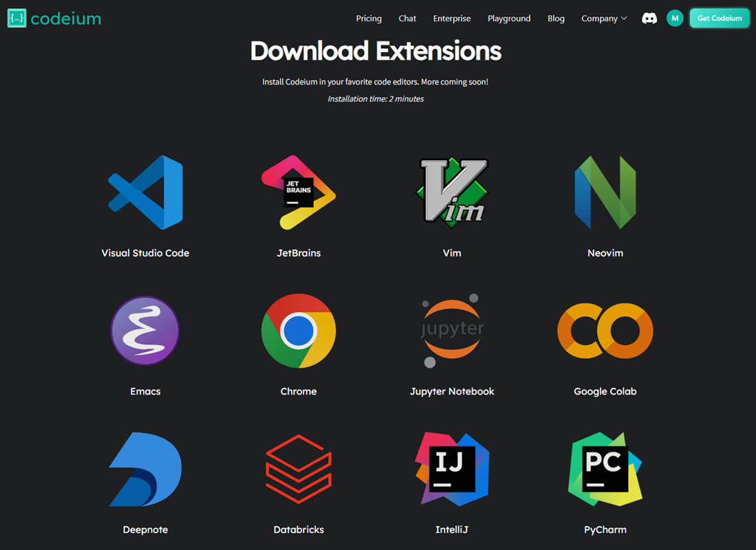Click the Visual Studio Code label
Viewport: 756px width, 550px height.
(x=145, y=253)
